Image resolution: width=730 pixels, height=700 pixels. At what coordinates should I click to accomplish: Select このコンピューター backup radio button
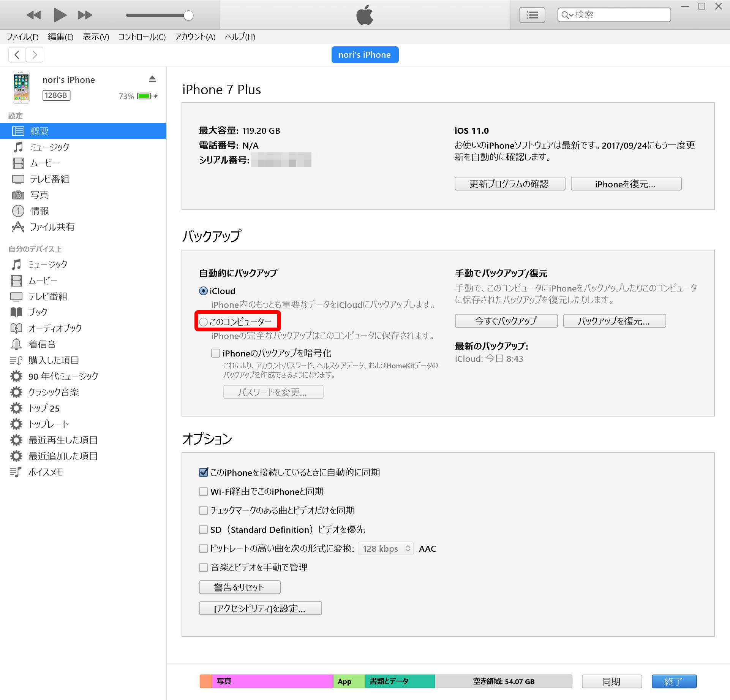coord(204,322)
